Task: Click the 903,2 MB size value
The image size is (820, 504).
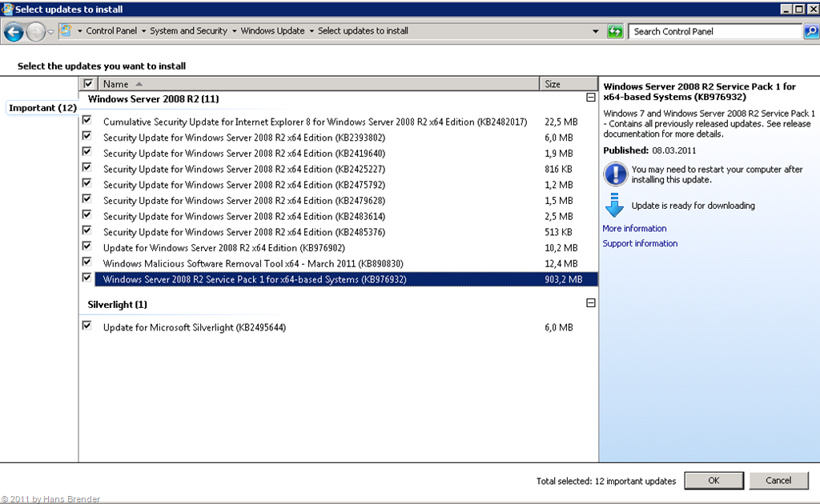Action: [563, 279]
